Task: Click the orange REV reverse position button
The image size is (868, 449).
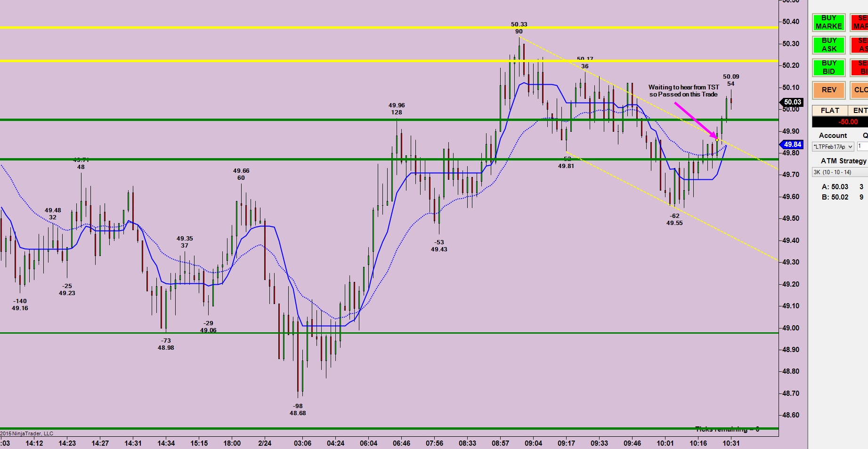Action: pos(828,90)
